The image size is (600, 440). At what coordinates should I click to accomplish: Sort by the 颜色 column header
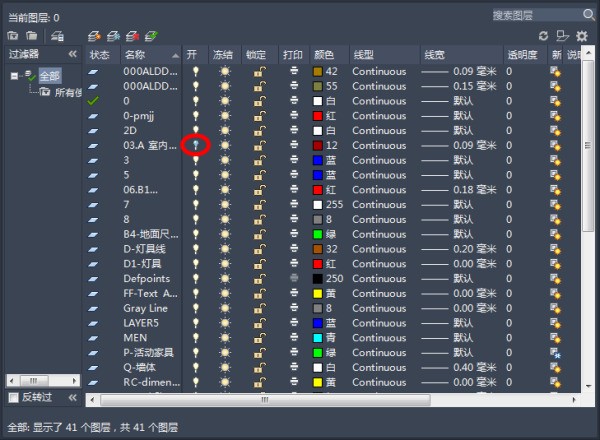(x=329, y=55)
